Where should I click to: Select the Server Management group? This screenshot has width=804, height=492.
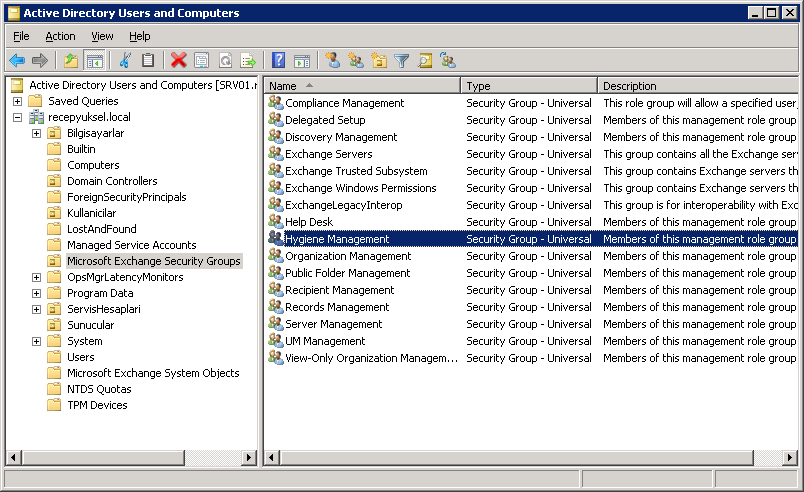click(333, 324)
